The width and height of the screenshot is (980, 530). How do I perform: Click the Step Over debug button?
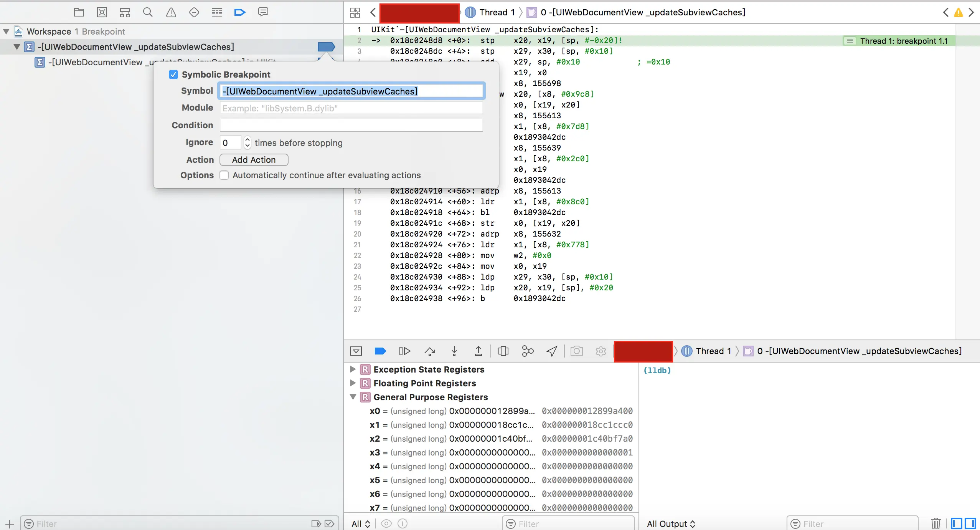pos(430,351)
